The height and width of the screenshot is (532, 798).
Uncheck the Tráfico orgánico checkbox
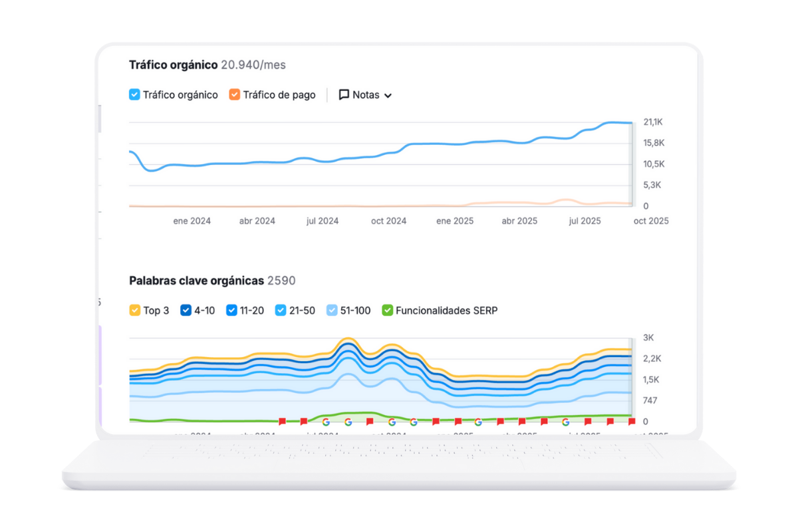pyautogui.click(x=134, y=95)
